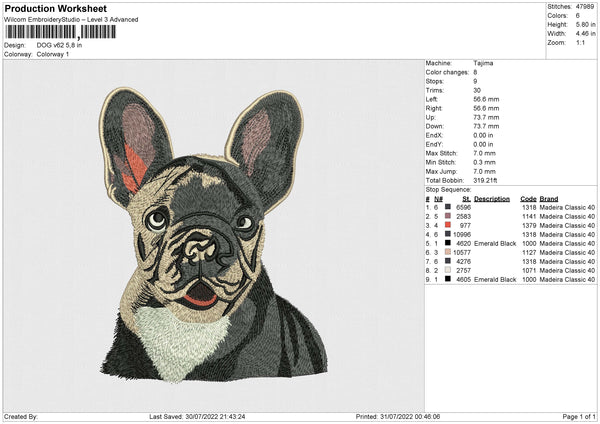Click thread code '1141'

click(x=529, y=217)
